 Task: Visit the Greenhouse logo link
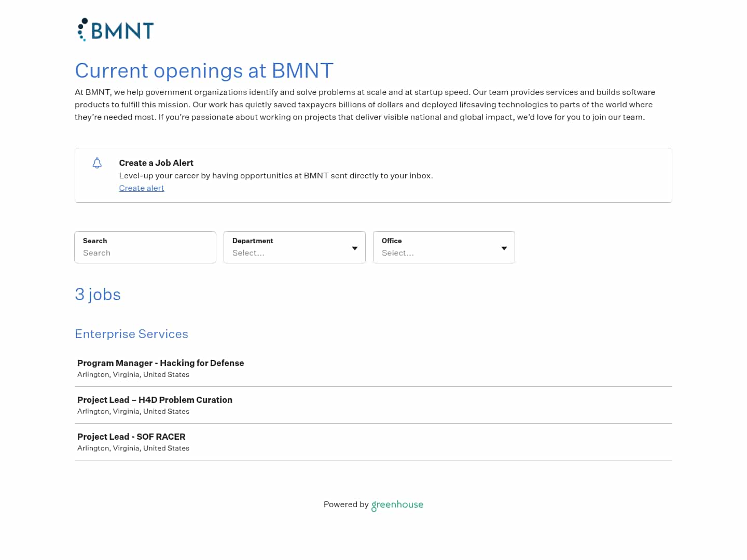coord(397,505)
